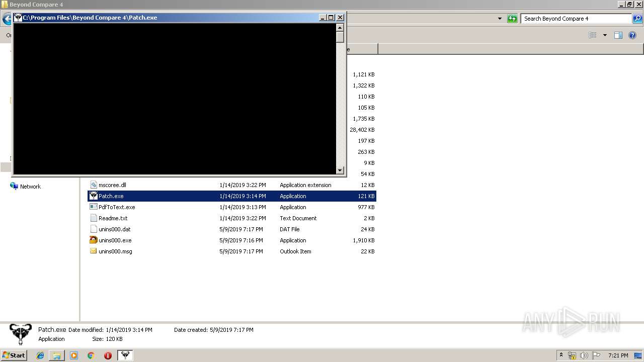
Task: Open the Action Center flag icon
Action: [596, 355]
